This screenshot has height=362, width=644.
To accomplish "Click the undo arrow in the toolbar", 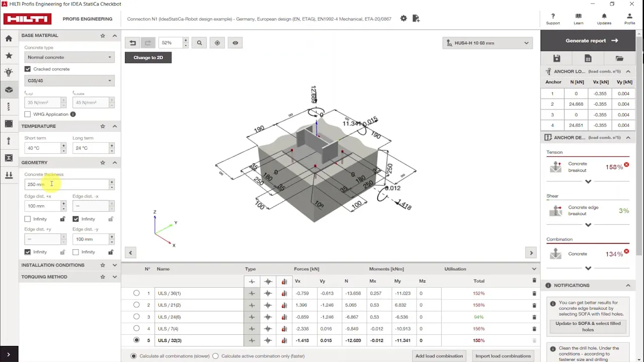I will [x=133, y=43].
